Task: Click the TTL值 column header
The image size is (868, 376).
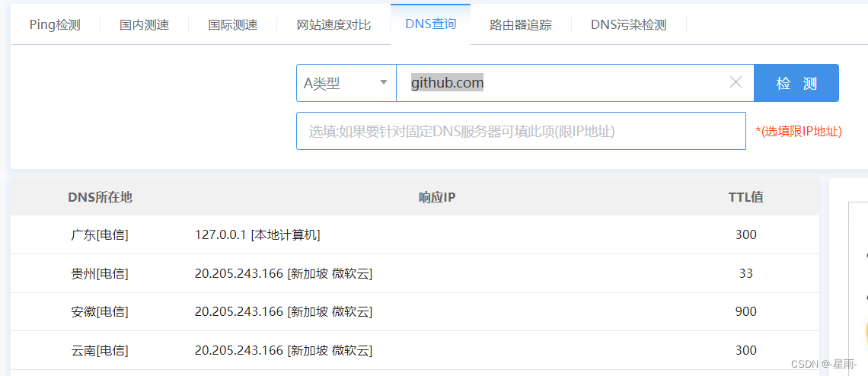Action: [745, 197]
